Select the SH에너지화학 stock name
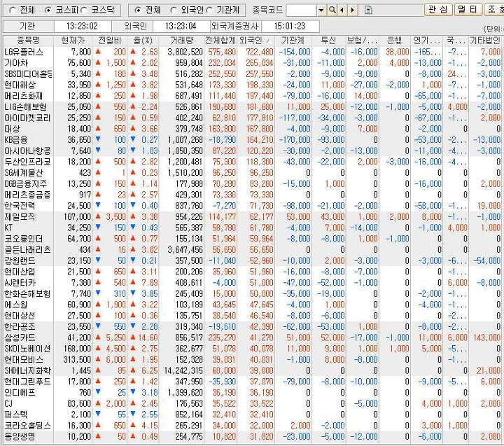The width and height of the screenshot is (504, 446). pos(27,370)
